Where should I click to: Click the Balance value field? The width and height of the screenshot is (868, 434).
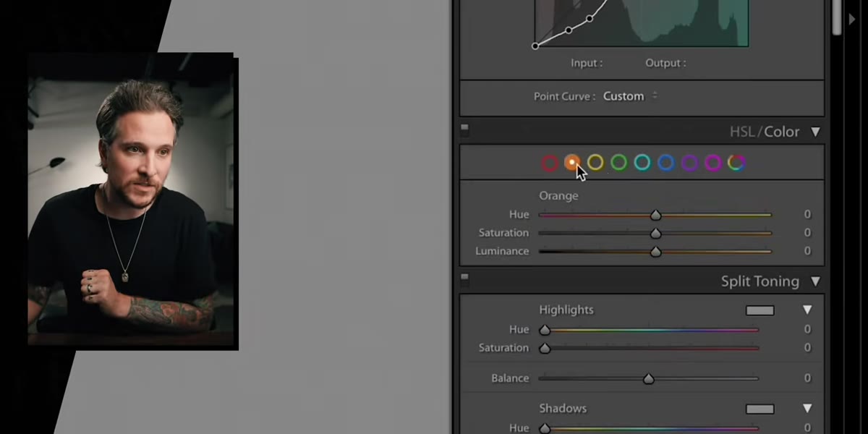coord(807,378)
